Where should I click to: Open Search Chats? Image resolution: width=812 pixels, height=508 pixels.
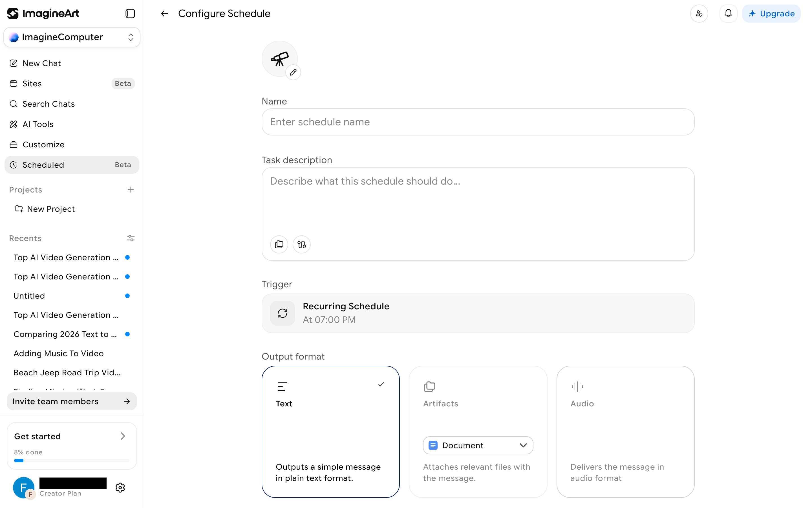pyautogui.click(x=72, y=104)
